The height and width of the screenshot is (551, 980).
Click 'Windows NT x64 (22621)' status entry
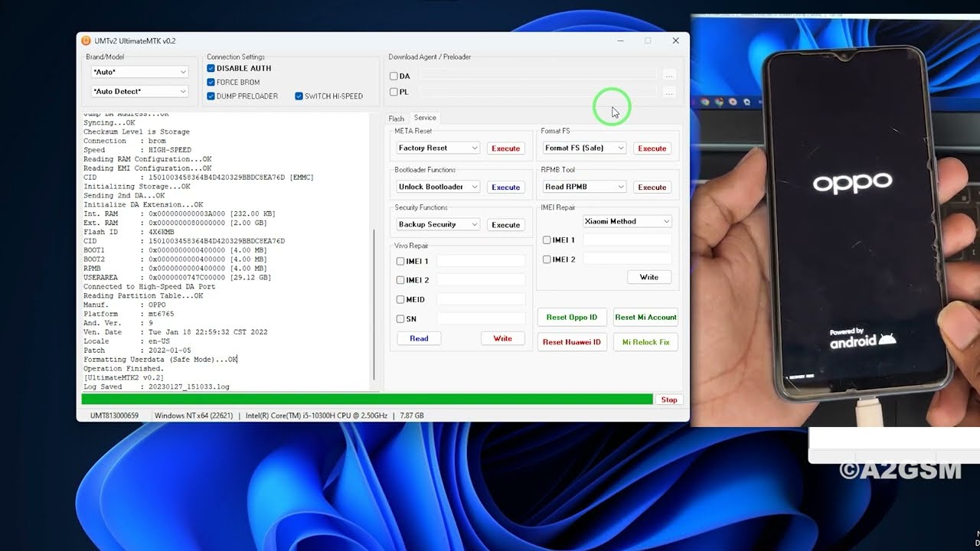pyautogui.click(x=194, y=416)
